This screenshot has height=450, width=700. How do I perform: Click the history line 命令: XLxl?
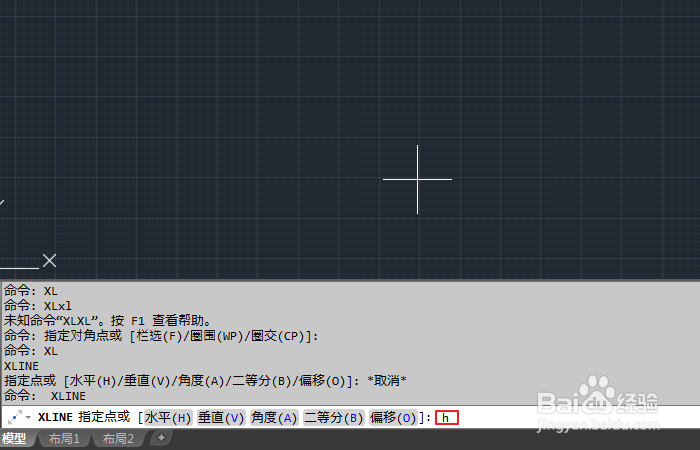coord(38,306)
